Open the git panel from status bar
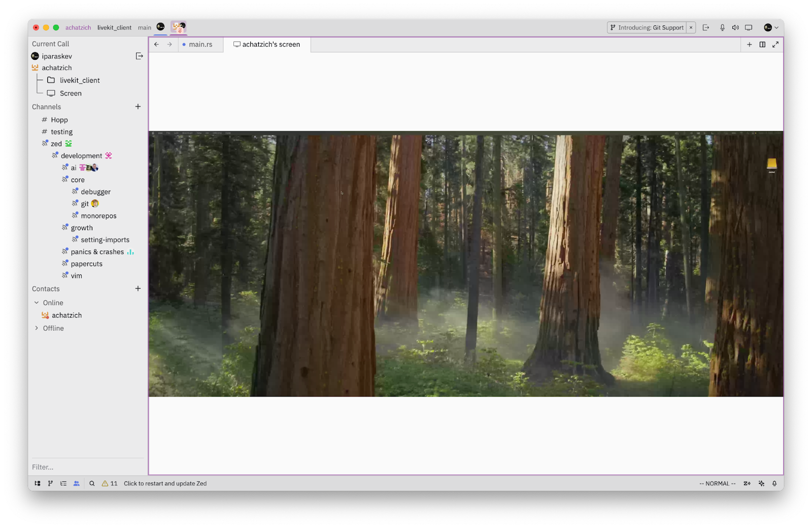The height and width of the screenshot is (528, 812). pyautogui.click(x=50, y=483)
